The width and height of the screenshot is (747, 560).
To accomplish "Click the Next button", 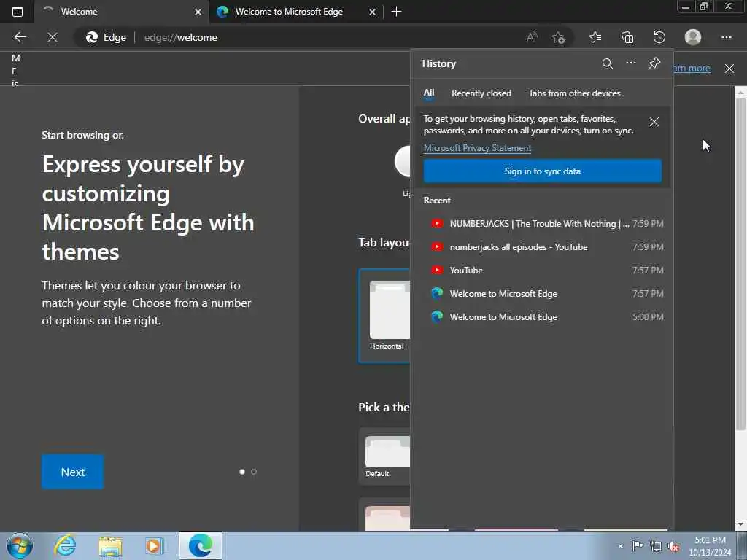I will [x=72, y=472].
